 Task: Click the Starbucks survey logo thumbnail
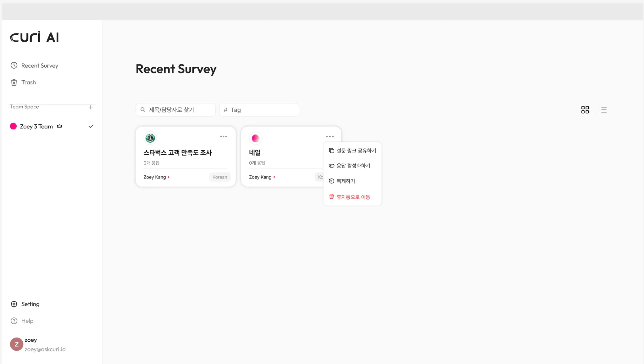(x=150, y=138)
